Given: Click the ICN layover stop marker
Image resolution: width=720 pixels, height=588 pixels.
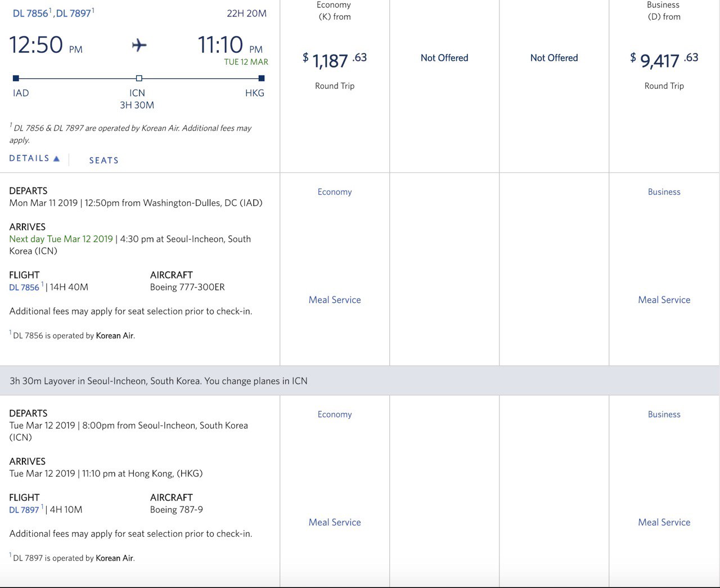Looking at the screenshot, I should (139, 78).
